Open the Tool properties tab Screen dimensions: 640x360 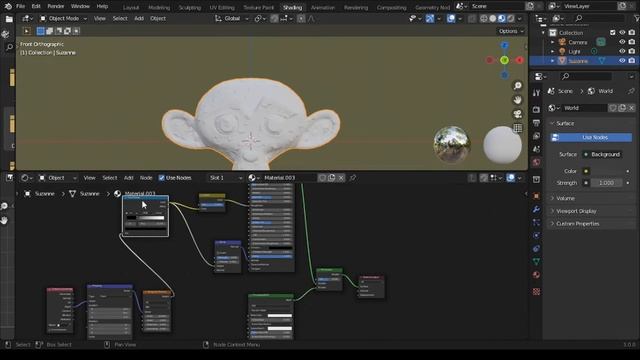pos(536,93)
